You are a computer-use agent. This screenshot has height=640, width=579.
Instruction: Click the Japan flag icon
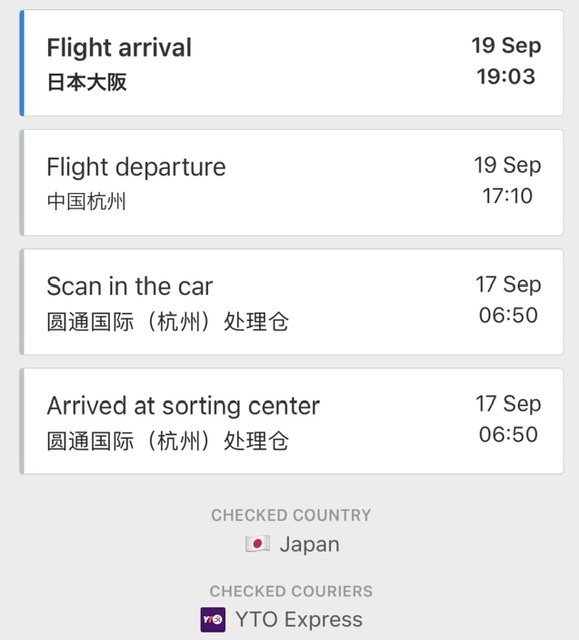coord(257,544)
